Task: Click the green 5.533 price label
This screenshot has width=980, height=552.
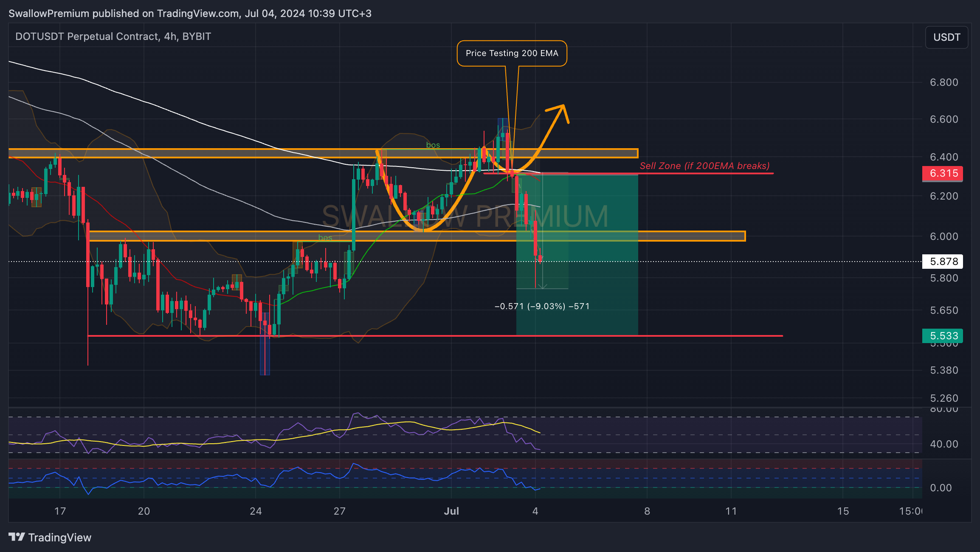Action: point(942,336)
